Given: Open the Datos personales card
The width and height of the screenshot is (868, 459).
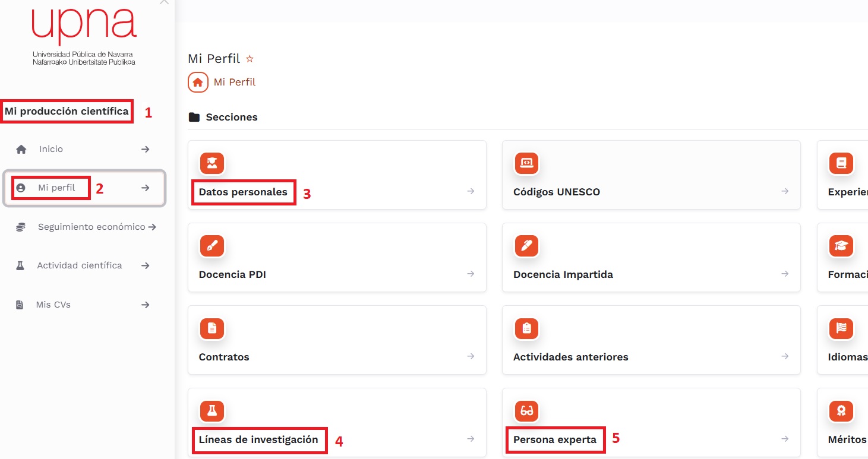Looking at the screenshot, I should point(336,175).
